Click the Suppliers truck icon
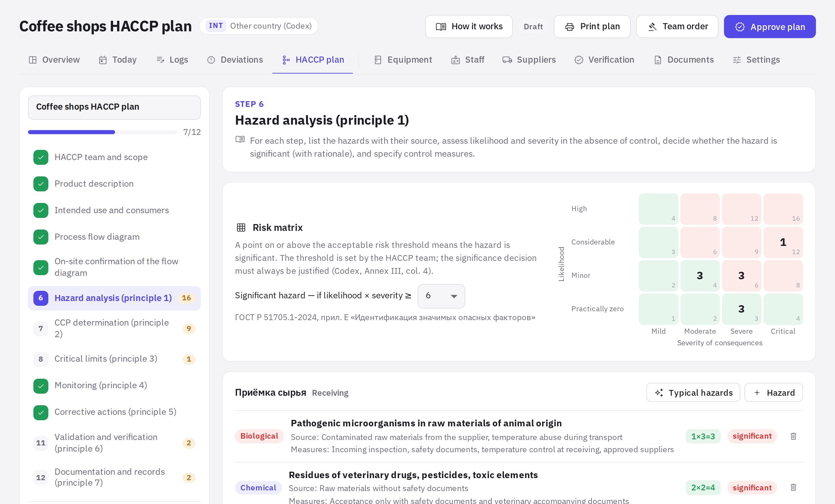835x504 pixels. point(507,60)
